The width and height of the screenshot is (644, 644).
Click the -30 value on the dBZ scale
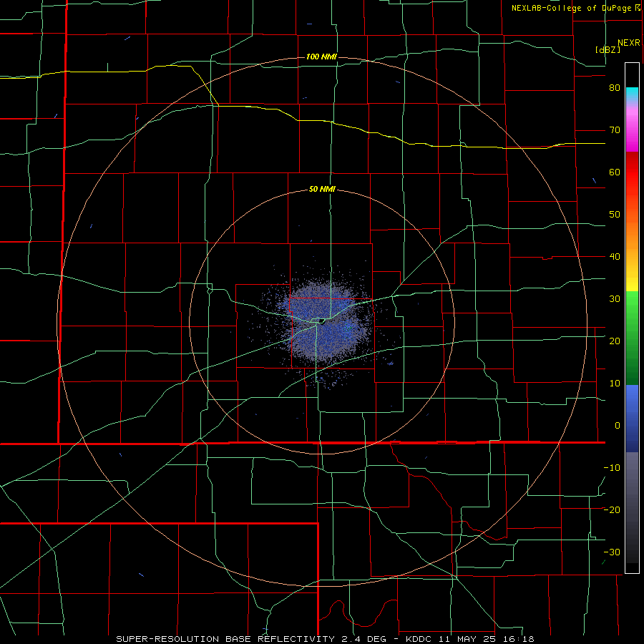612,552
